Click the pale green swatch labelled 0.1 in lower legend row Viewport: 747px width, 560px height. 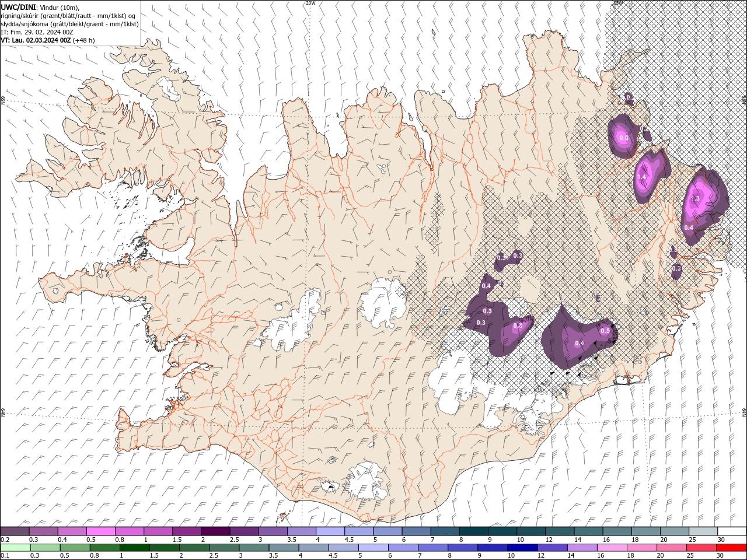click(x=15, y=548)
